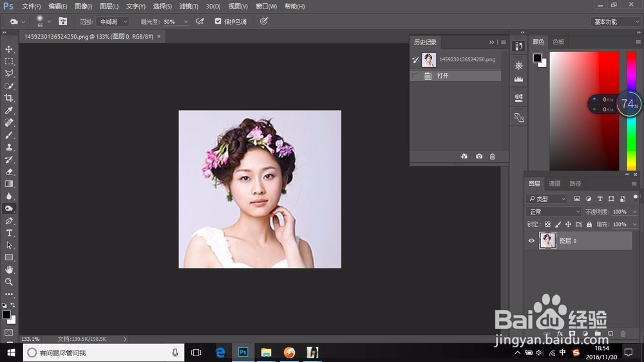Toggle lock transparent pixels for layer
The width and height of the screenshot is (644, 362).
pos(547,224)
